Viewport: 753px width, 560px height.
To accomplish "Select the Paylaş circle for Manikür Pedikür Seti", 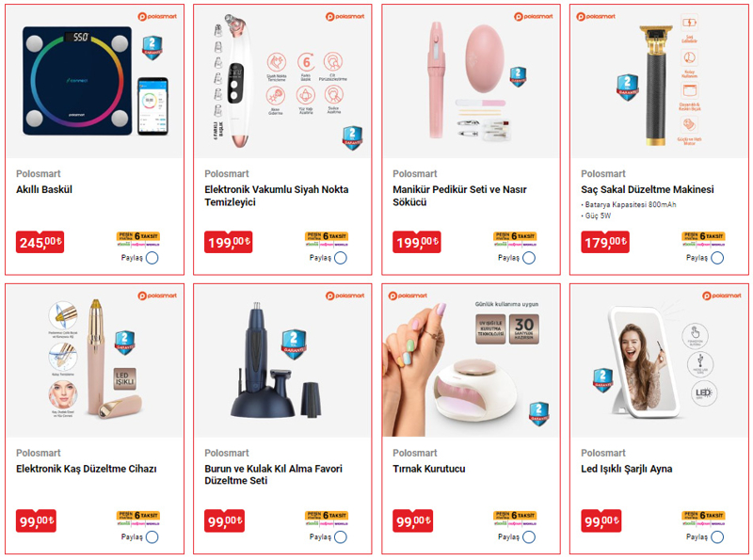I will point(529,258).
